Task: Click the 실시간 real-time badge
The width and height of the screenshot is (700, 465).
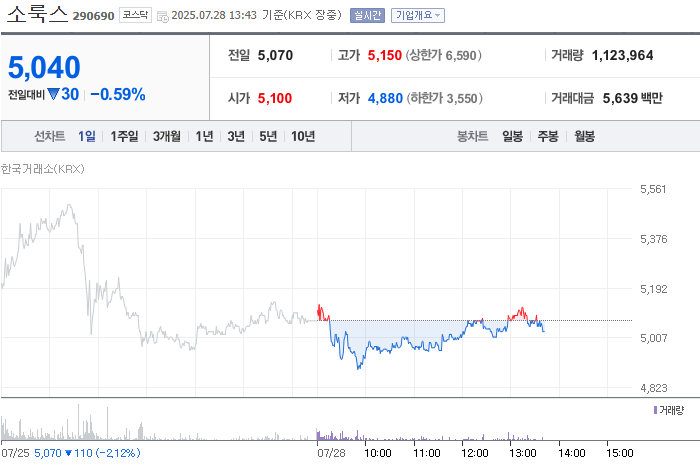Action: tap(367, 16)
